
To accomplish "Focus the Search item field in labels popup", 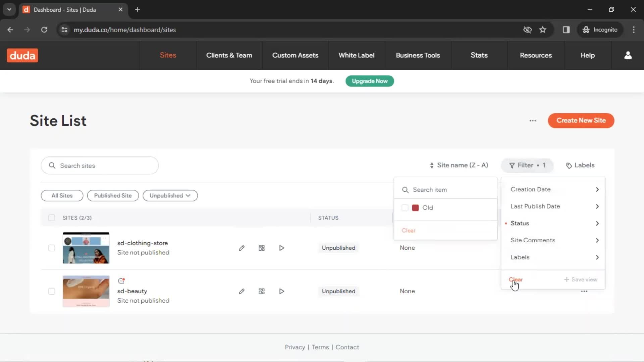I will pyautogui.click(x=445, y=190).
